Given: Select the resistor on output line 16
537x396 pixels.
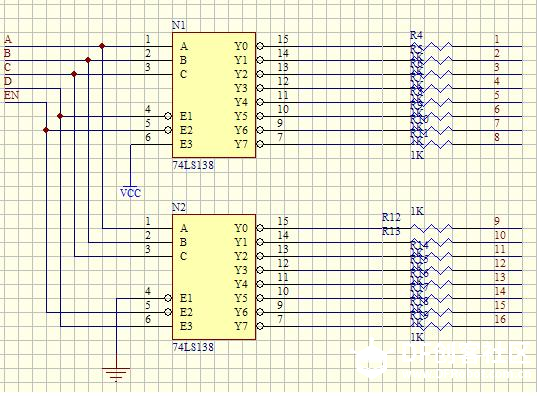Looking at the screenshot, I should 432,326.
